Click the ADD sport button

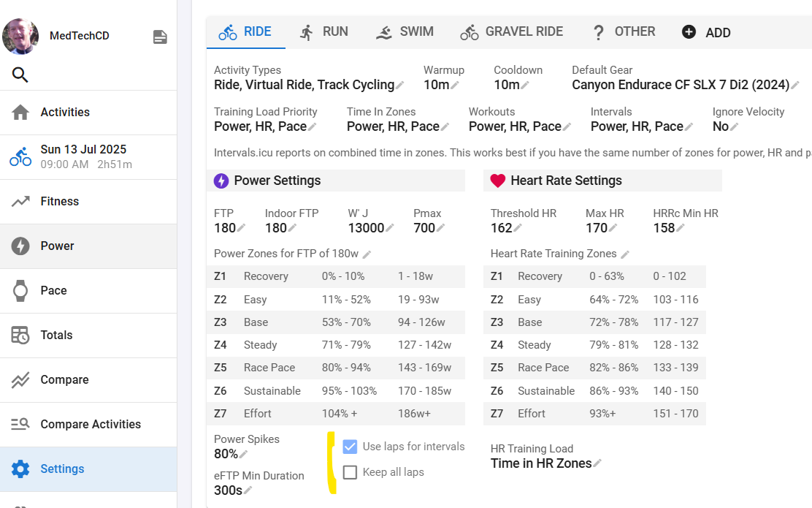[x=705, y=32]
